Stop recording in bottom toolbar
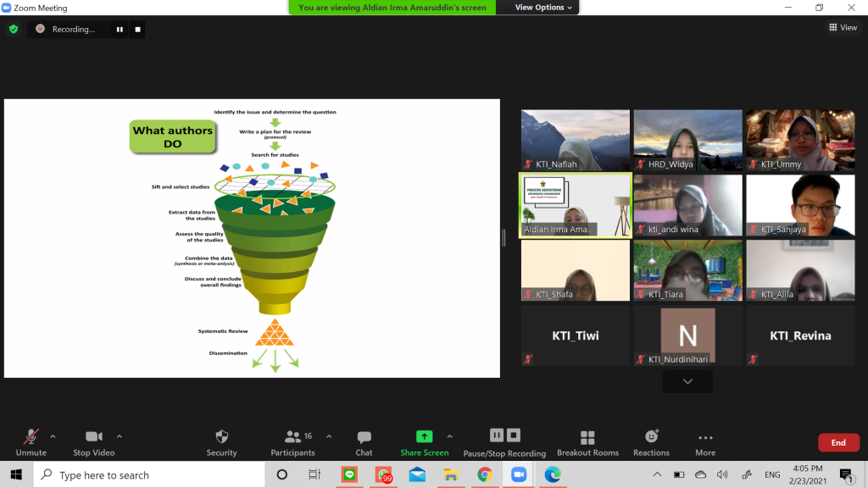 point(514,435)
